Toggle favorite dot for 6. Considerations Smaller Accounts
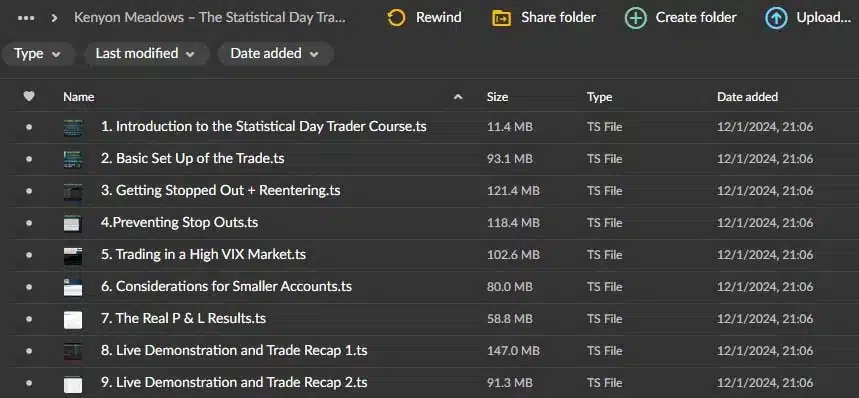The height and width of the screenshot is (398, 859). pyautogui.click(x=29, y=287)
